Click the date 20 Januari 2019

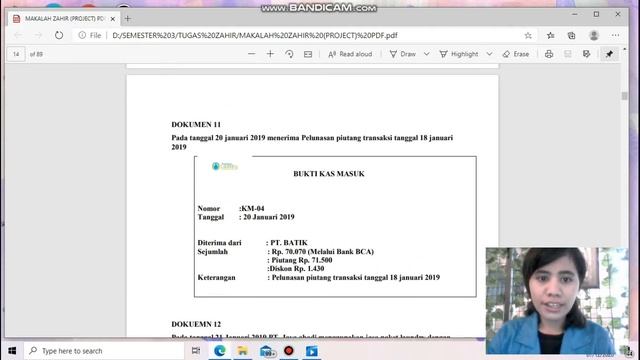[x=269, y=217]
